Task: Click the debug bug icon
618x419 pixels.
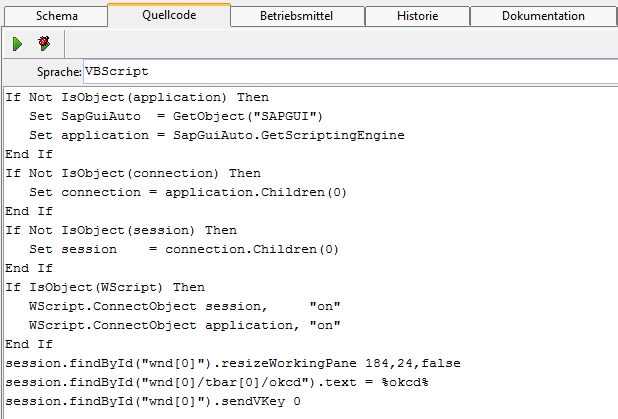Action: click(x=44, y=44)
